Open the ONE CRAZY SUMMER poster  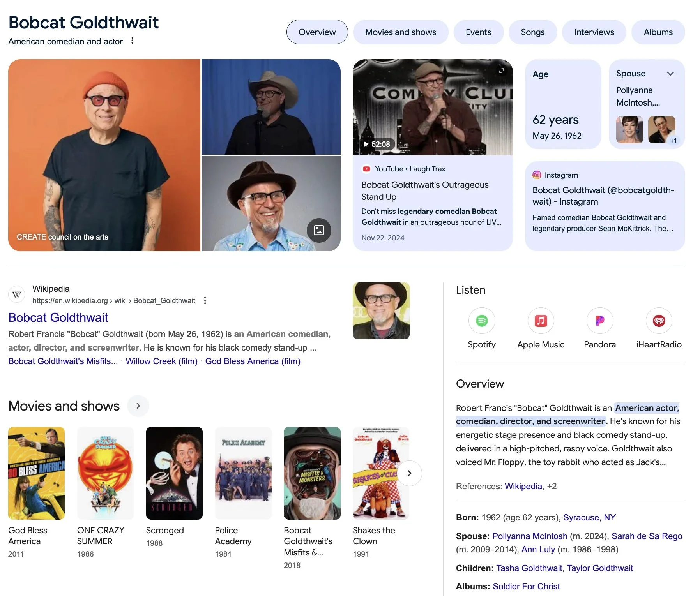pos(105,473)
